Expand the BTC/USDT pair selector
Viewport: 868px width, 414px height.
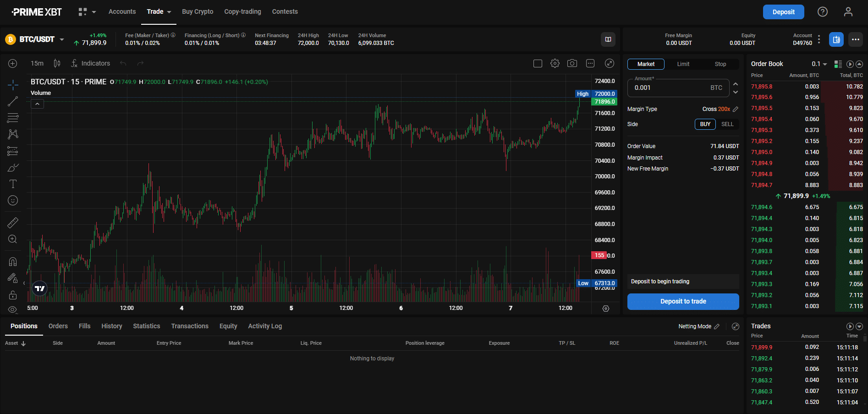point(63,39)
